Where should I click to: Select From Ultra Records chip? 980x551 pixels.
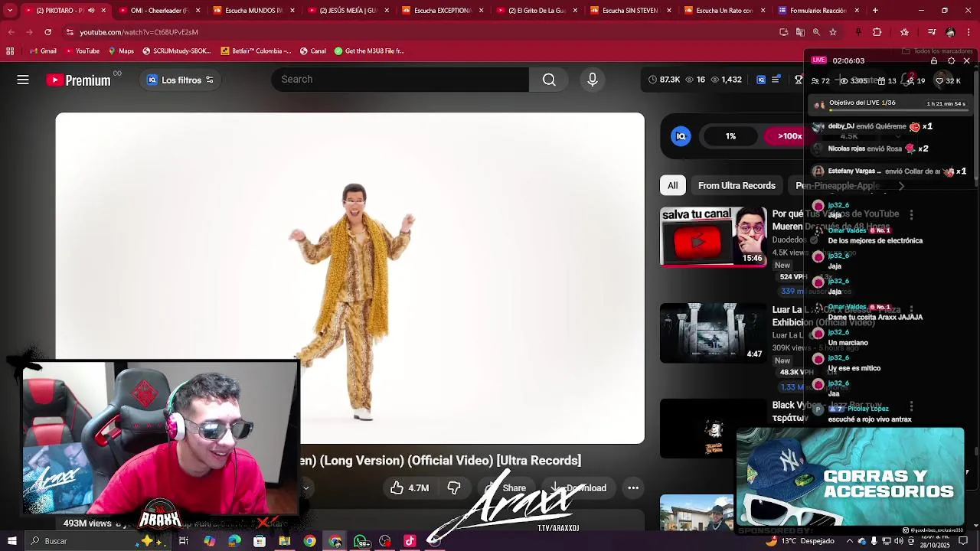click(737, 185)
